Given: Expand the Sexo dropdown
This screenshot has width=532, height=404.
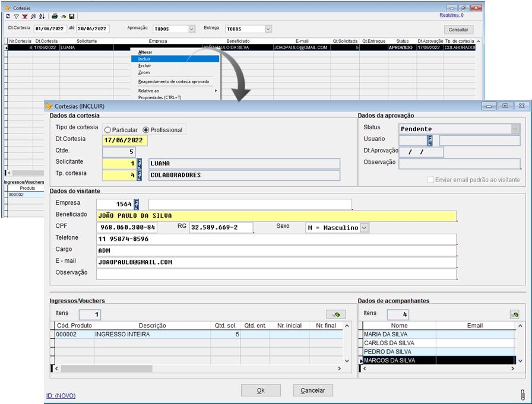Looking at the screenshot, I should [364, 228].
